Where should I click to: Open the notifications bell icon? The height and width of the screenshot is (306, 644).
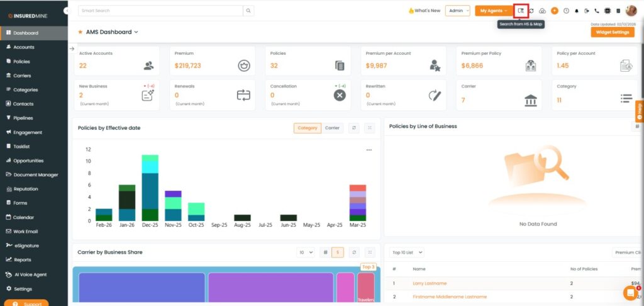pos(577,11)
